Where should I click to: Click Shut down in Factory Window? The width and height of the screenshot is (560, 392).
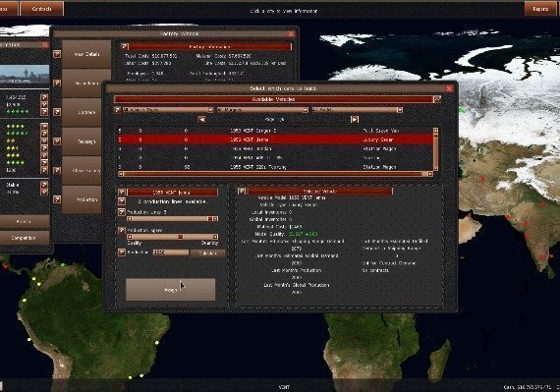coord(86,84)
